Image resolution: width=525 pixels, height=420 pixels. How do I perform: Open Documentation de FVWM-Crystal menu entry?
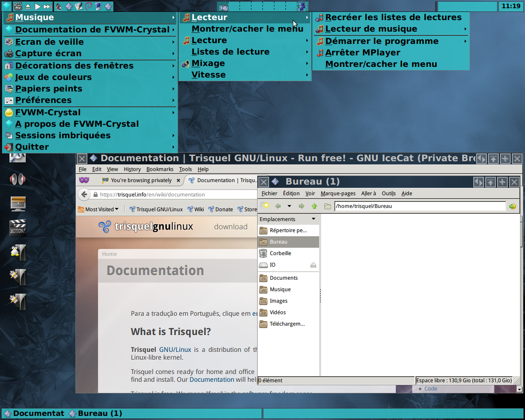coord(90,30)
